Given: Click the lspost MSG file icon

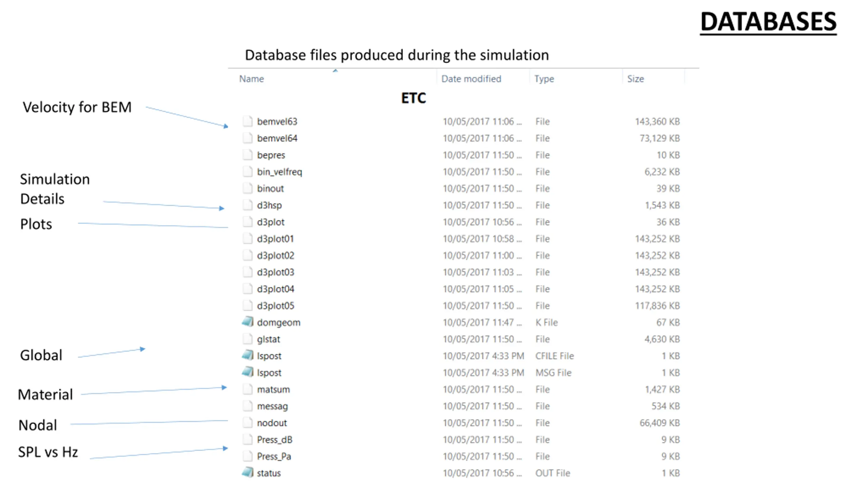Looking at the screenshot, I should [248, 372].
